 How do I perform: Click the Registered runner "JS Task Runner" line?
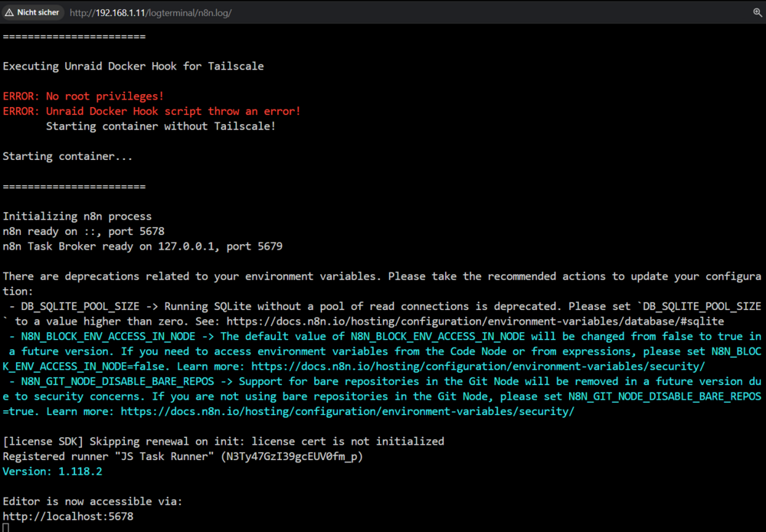pos(183,456)
